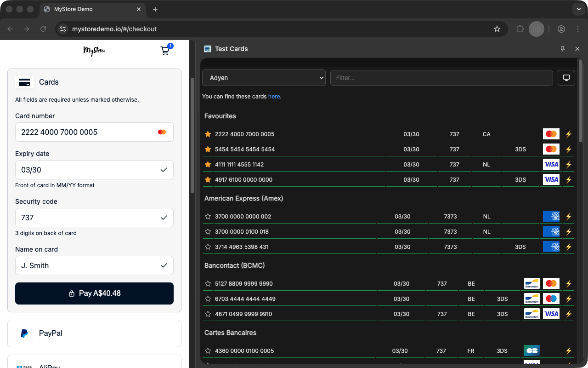Open a new browser tab
The height and width of the screenshot is (368, 588).
[155, 9]
